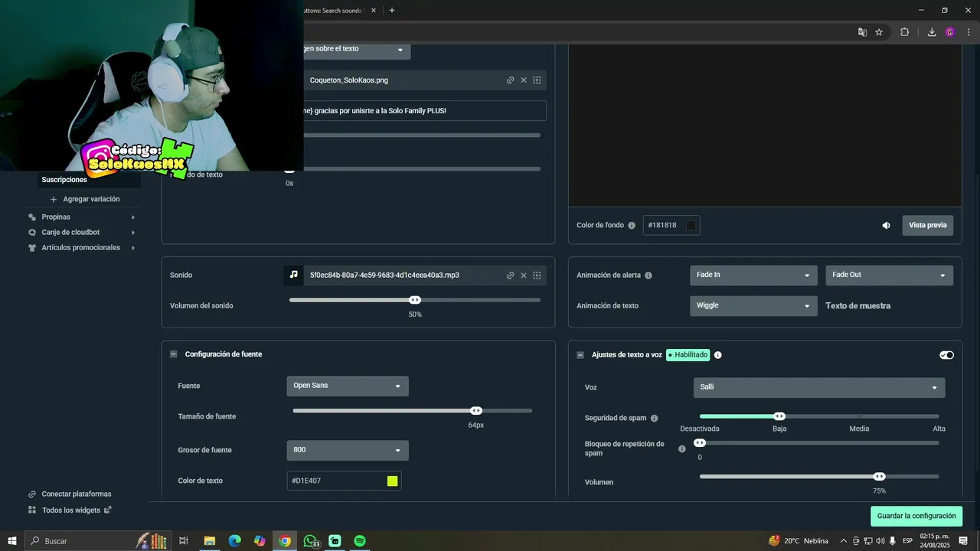The height and width of the screenshot is (551, 980).
Task: Open the Chrome profile avatar
Action: point(950,32)
